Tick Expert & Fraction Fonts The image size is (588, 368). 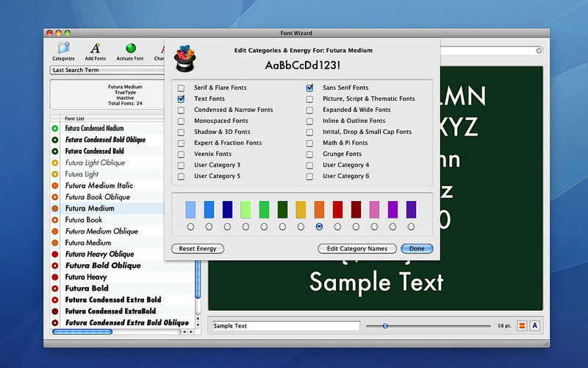181,143
